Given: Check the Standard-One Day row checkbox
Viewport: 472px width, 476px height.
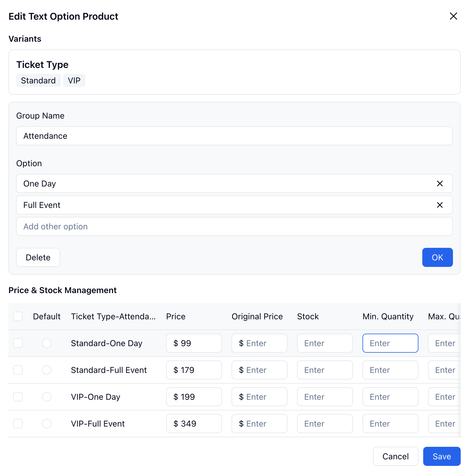Looking at the screenshot, I should tap(18, 343).
